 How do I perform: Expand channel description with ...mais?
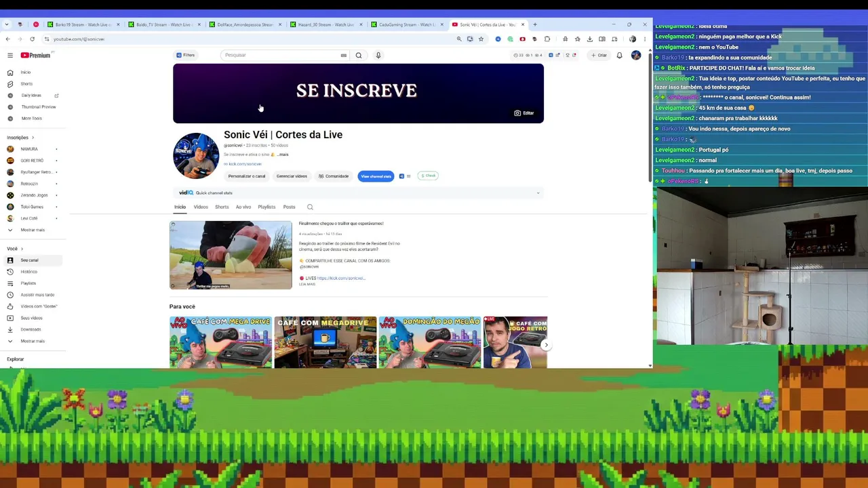283,155
